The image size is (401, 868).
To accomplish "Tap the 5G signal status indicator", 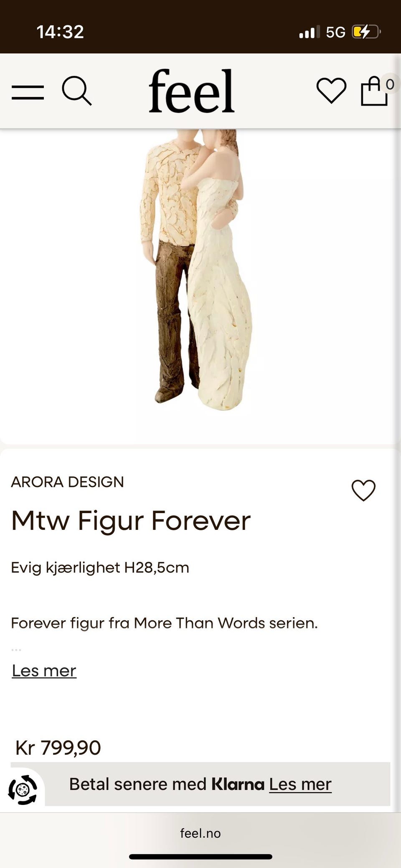I will [335, 32].
